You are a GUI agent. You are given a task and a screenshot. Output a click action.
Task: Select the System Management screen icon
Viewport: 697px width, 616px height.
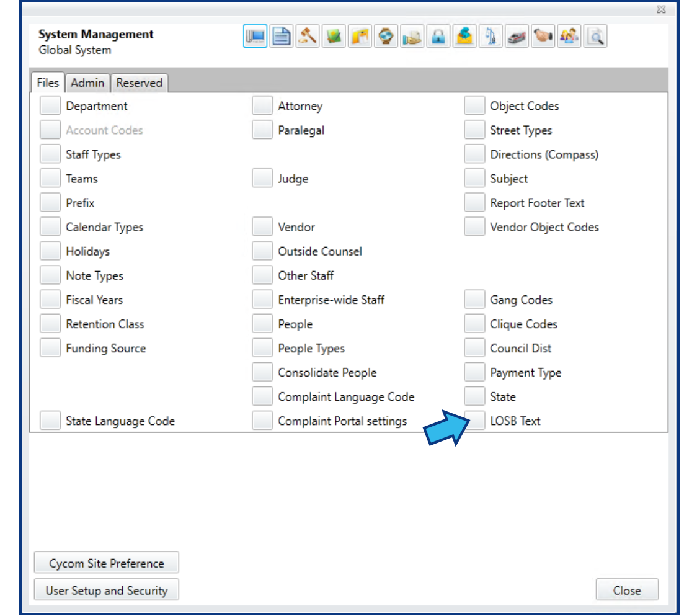255,36
